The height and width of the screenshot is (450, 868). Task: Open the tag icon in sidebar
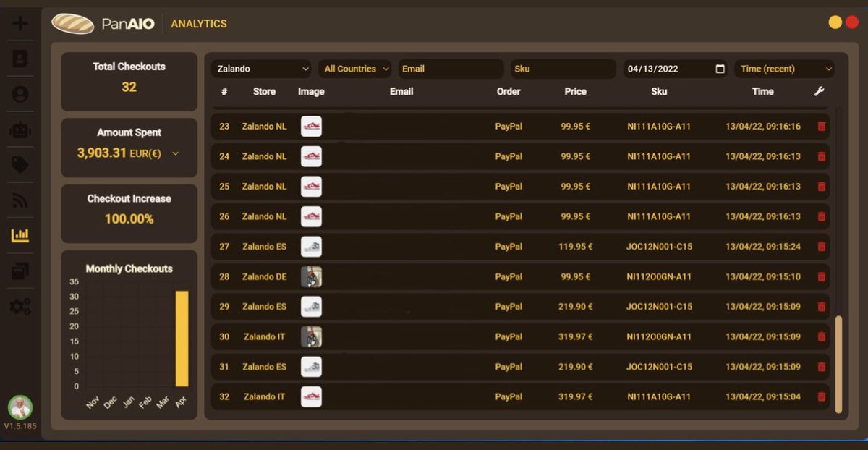20,165
